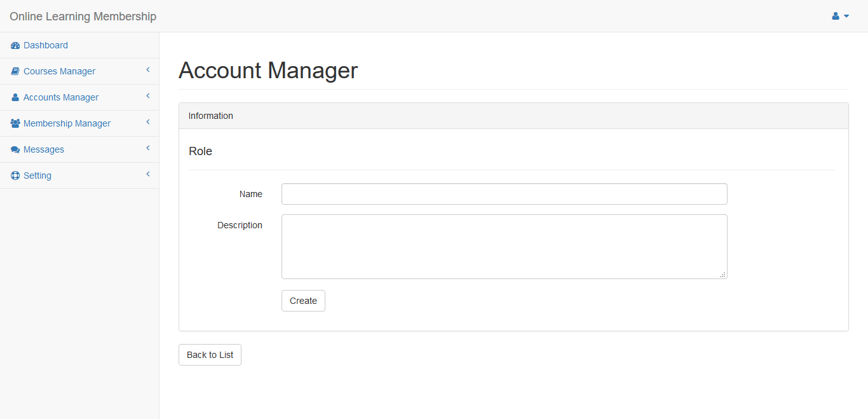Click the Dashboard gauge icon
868x419 pixels.
(15, 46)
